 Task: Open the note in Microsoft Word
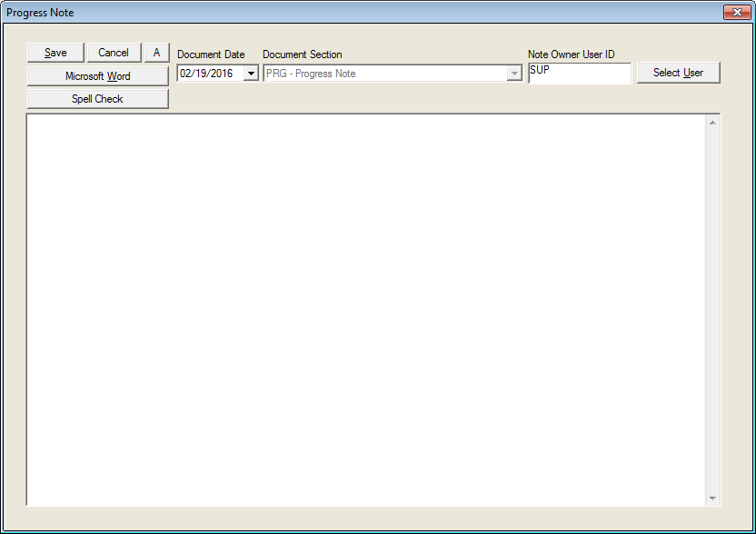click(x=97, y=75)
